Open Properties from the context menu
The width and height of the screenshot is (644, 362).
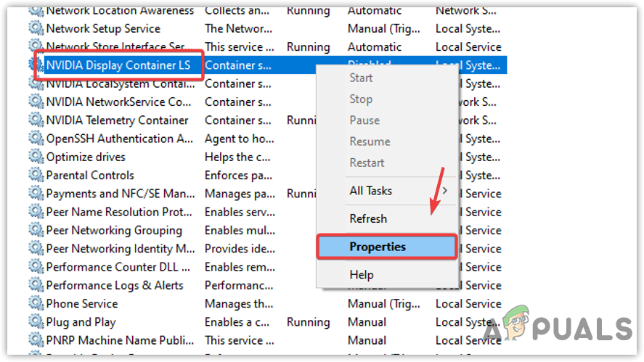(387, 247)
